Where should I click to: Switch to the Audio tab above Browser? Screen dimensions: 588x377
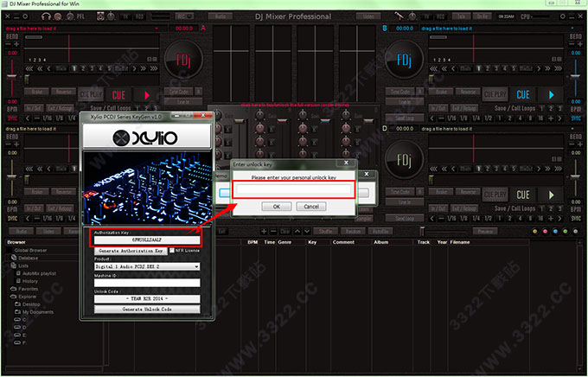tap(21, 232)
